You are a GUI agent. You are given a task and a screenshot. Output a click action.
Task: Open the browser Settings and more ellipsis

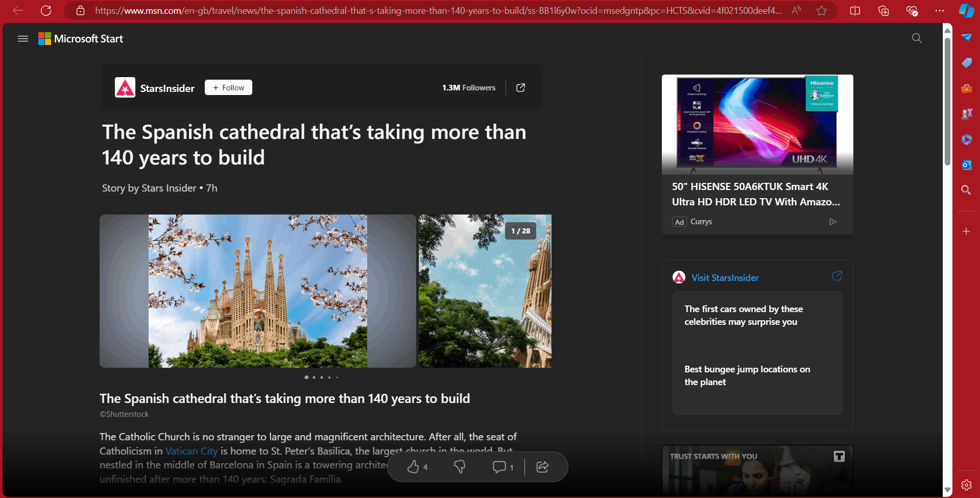point(939,10)
